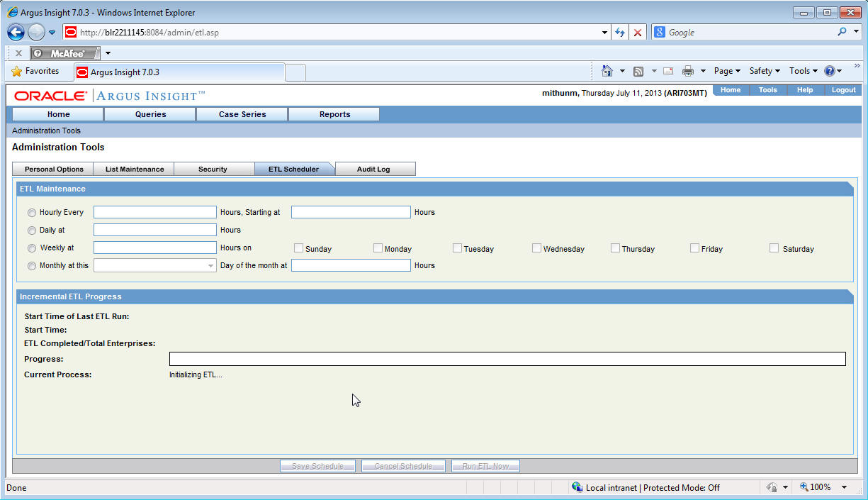Check the Friday checkbox
Image resolution: width=868 pixels, height=500 pixels.
pyautogui.click(x=694, y=248)
